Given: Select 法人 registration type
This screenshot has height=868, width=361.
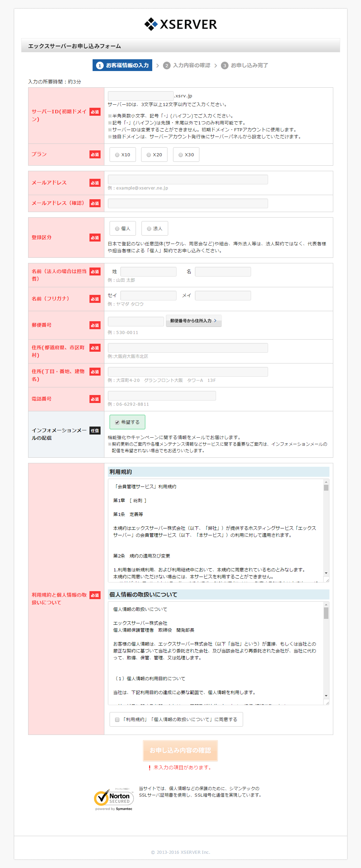Looking at the screenshot, I should (149, 229).
